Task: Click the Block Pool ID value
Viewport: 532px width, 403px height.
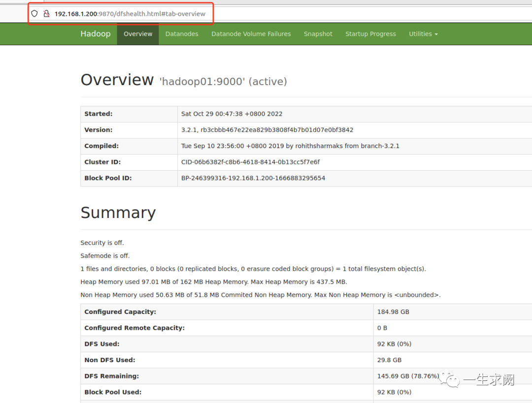Action: 253,178
